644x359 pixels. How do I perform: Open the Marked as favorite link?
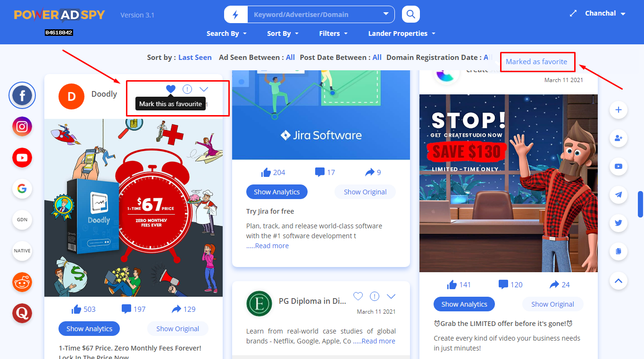[536, 61]
